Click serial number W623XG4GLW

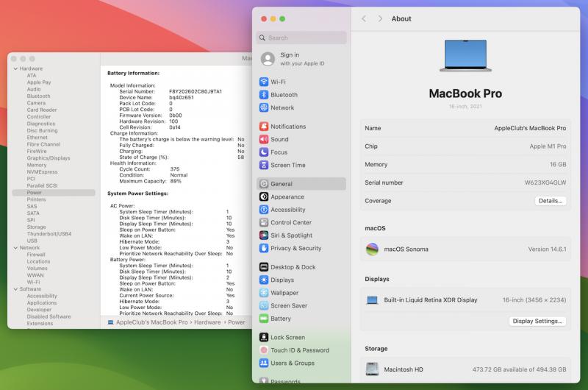pos(545,182)
